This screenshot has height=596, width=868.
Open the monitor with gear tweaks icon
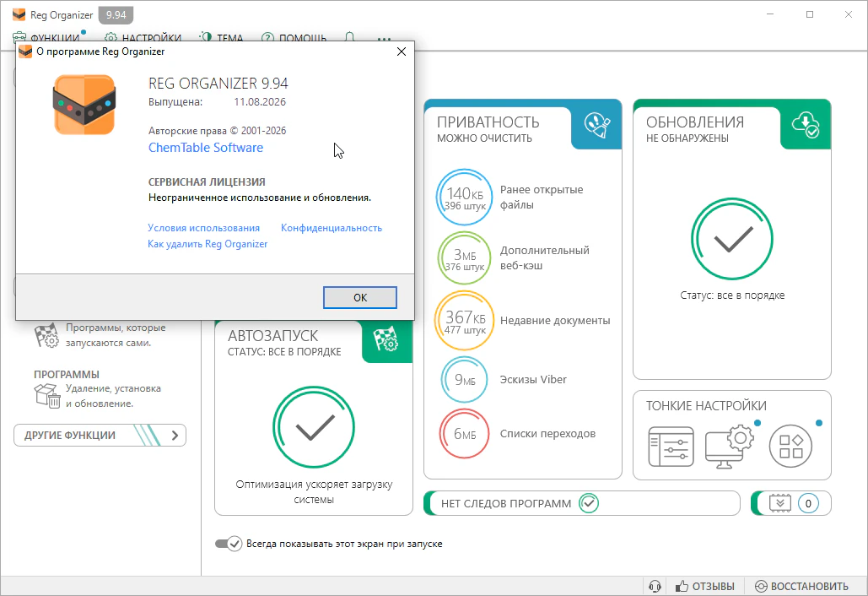coord(730,447)
